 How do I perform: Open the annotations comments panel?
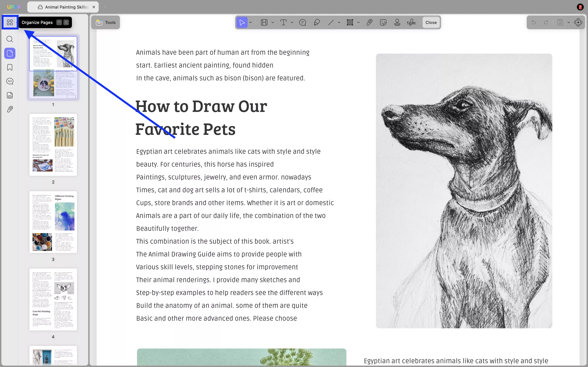point(10,81)
